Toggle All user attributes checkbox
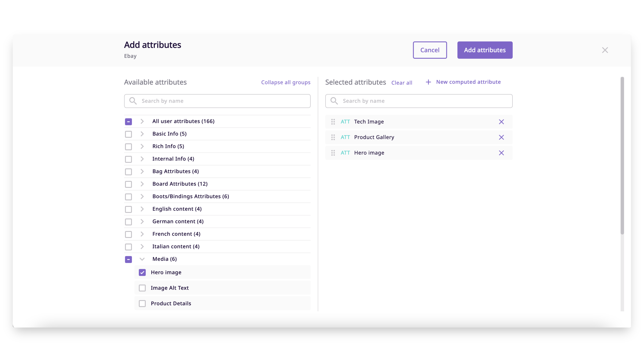644x362 pixels. click(128, 122)
